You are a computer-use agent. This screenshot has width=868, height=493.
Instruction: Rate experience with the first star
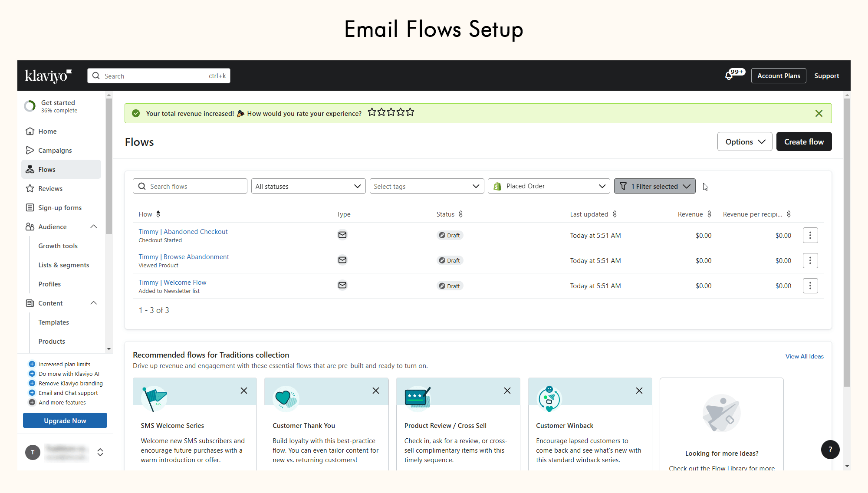tap(372, 112)
